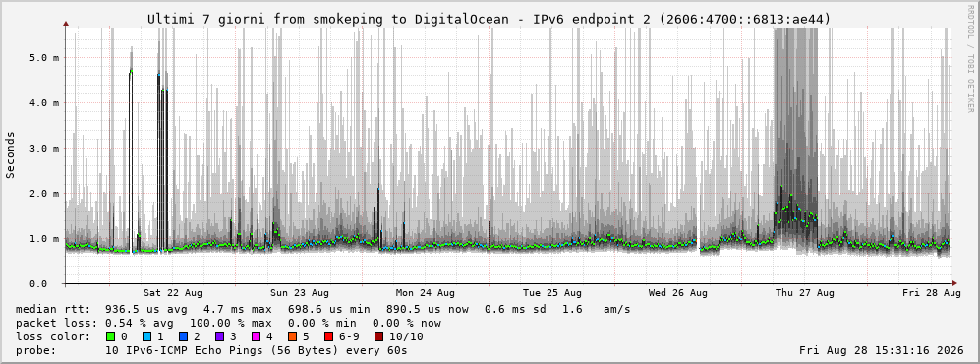Click the red loss color 6-9 swatch
Viewport: 980px width, 364px height.
328,336
